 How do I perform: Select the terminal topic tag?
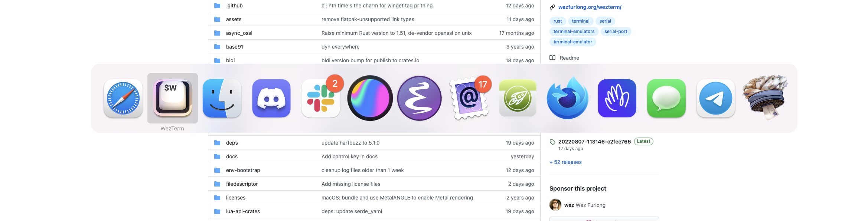pos(581,21)
